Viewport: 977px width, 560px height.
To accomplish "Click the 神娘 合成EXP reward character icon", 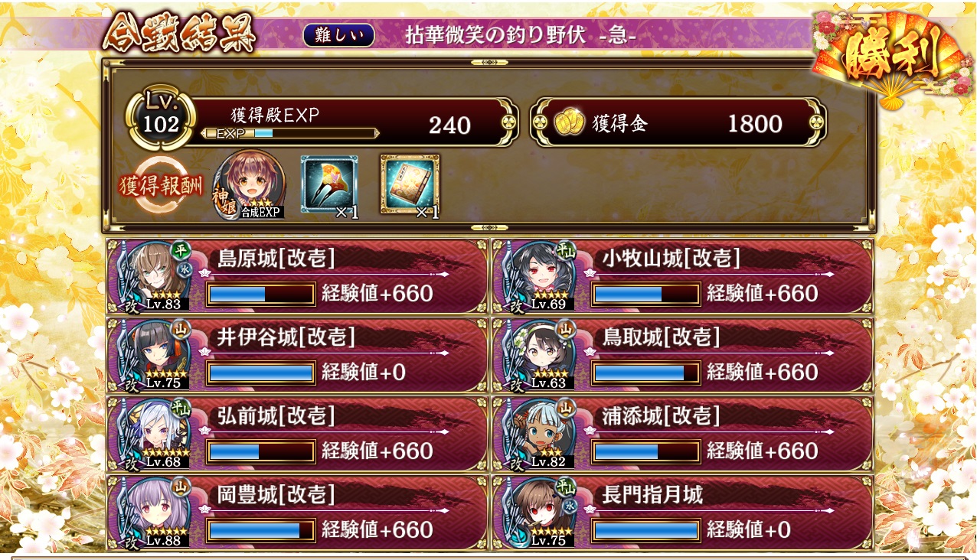I will pyautogui.click(x=250, y=186).
